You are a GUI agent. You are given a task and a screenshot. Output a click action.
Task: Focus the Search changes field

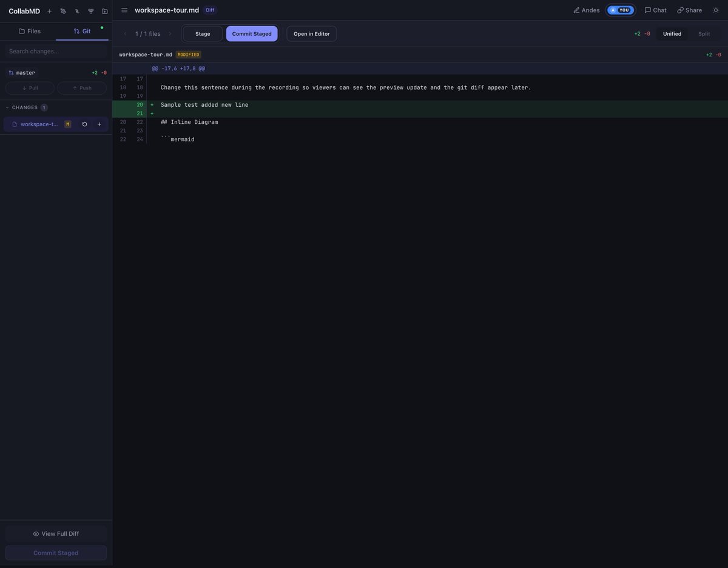(56, 51)
